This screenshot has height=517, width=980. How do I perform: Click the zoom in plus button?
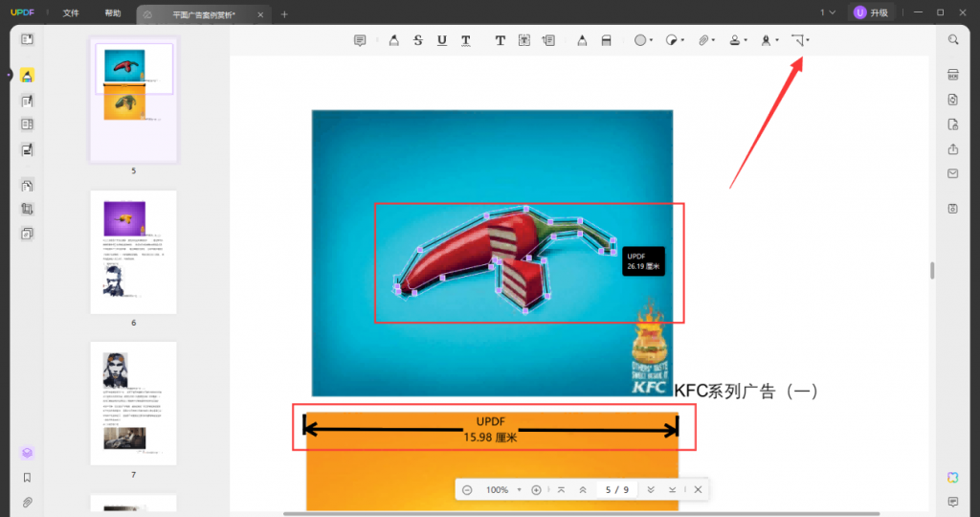tap(536, 490)
